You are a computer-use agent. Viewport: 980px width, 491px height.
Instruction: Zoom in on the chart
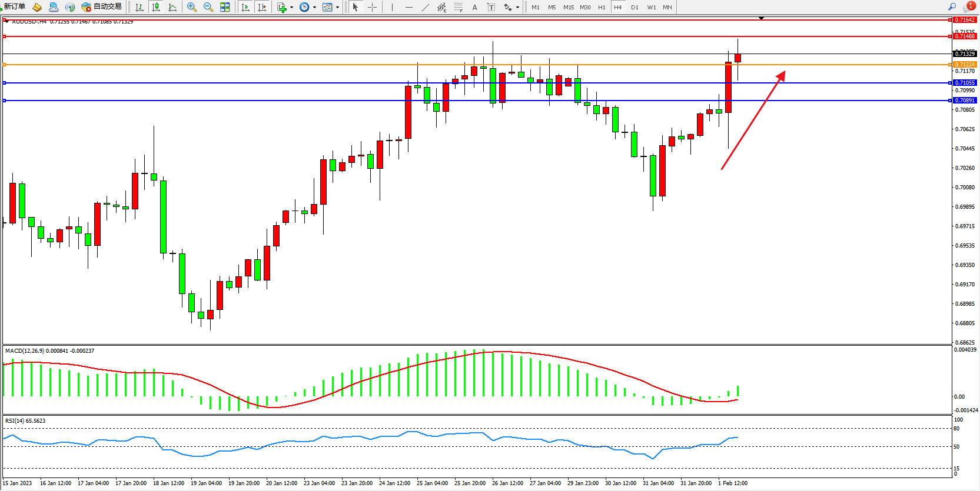click(192, 7)
